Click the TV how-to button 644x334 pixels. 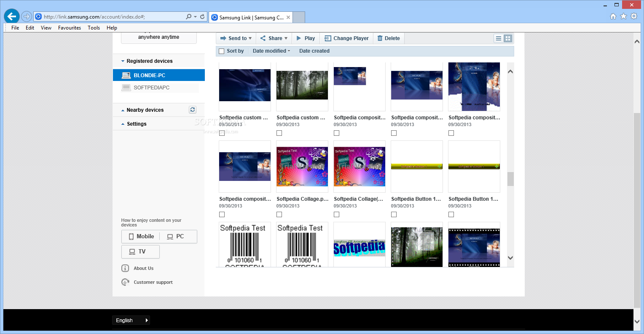[140, 252]
